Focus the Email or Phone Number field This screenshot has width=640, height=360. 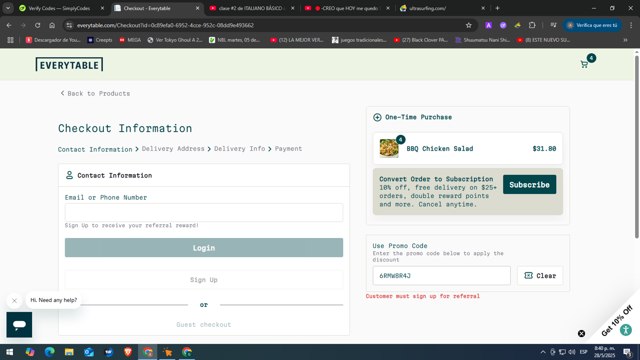click(204, 212)
